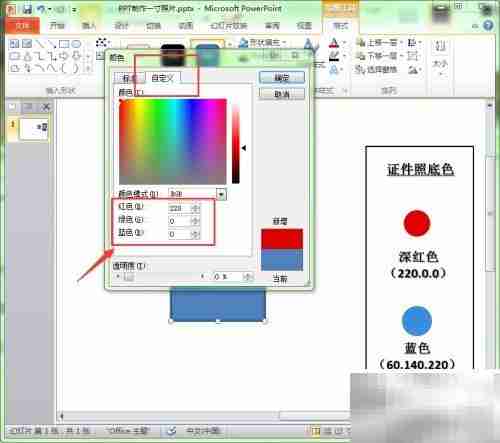Open customize quick access toolbar dropdown
This screenshot has height=443, width=500.
point(74,10)
